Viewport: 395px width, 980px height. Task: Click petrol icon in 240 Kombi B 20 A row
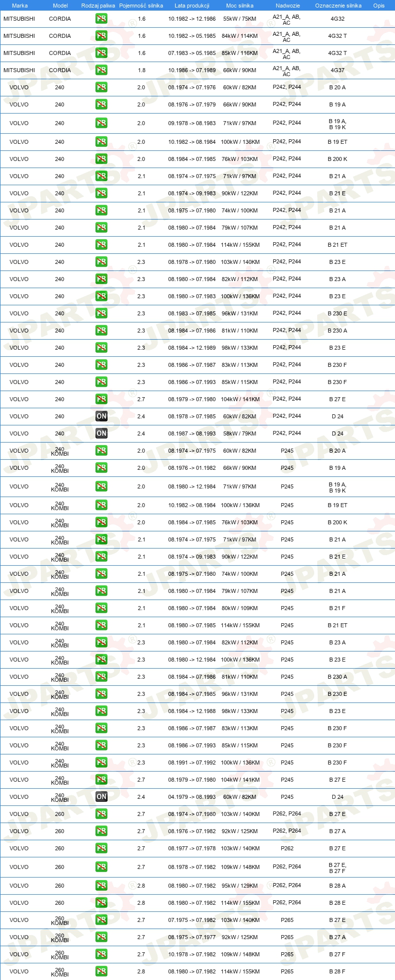(x=101, y=451)
